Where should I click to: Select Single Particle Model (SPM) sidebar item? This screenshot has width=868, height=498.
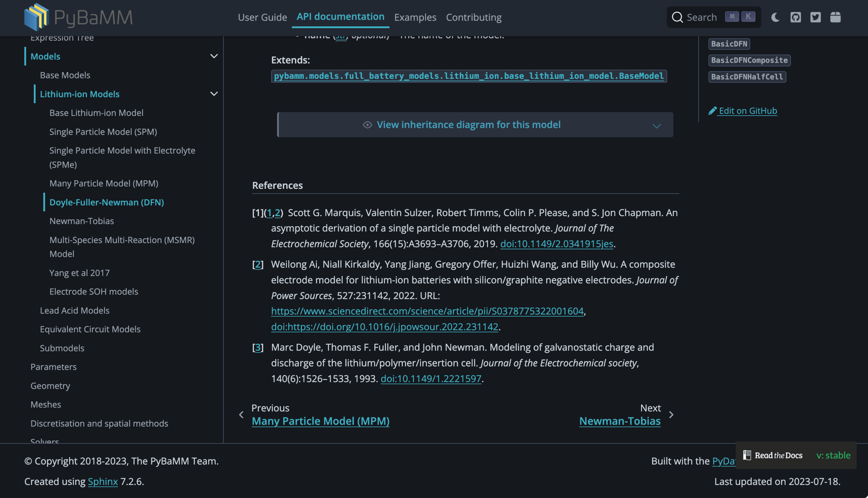pyautogui.click(x=103, y=131)
